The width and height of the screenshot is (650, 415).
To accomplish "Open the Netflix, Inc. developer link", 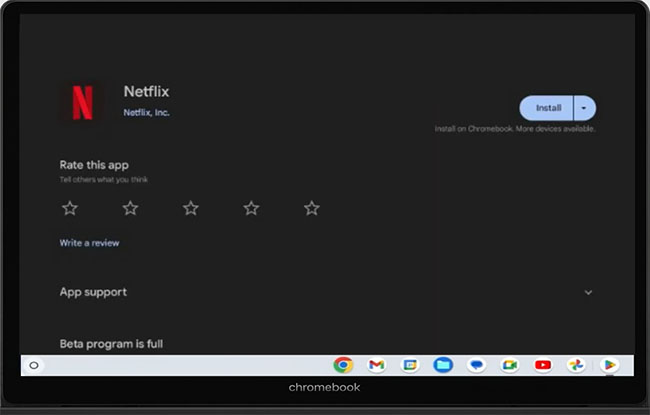I will point(146,112).
